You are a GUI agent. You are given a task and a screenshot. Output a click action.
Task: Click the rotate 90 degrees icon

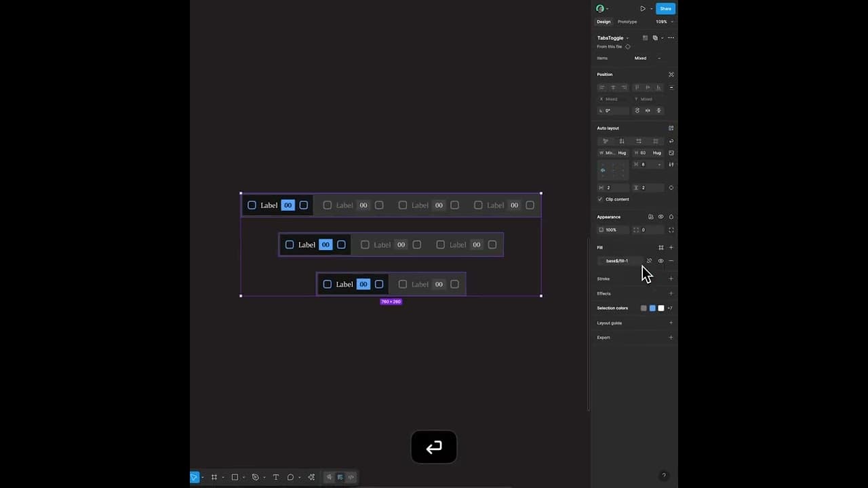(x=637, y=110)
